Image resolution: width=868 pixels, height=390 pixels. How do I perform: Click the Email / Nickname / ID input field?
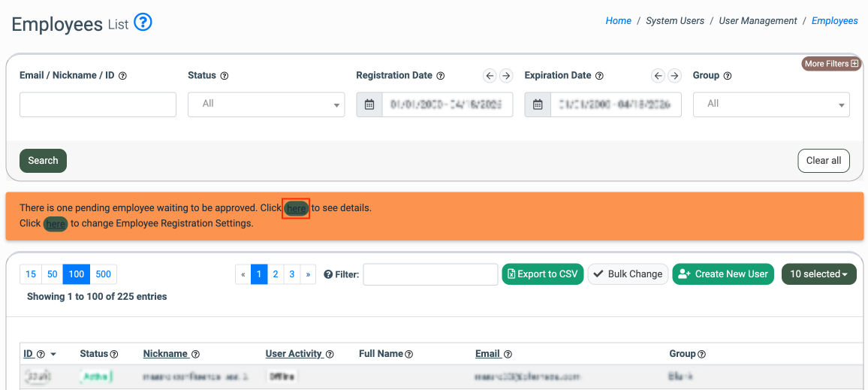[98, 104]
